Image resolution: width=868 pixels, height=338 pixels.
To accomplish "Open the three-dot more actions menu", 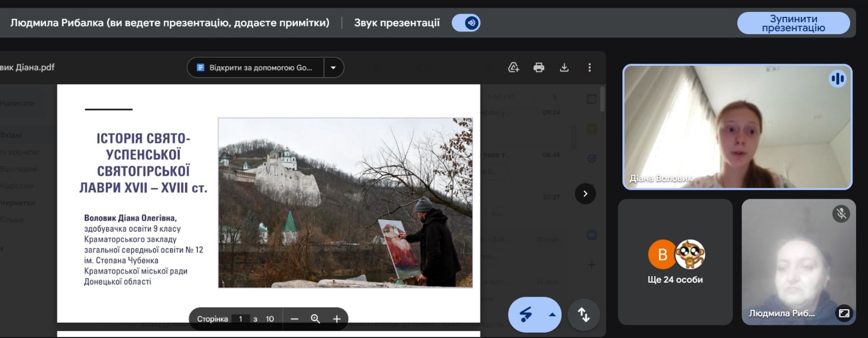I will pyautogui.click(x=590, y=67).
